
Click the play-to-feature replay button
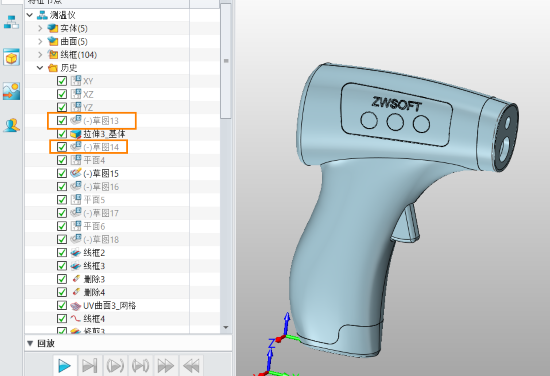(x=115, y=366)
